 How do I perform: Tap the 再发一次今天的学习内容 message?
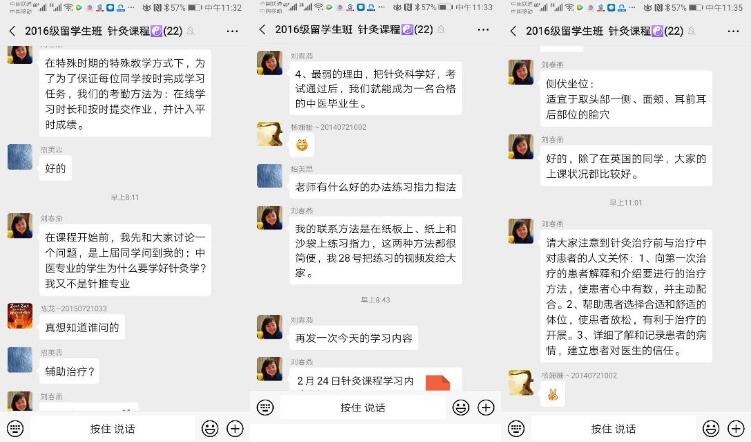pyautogui.click(x=353, y=338)
